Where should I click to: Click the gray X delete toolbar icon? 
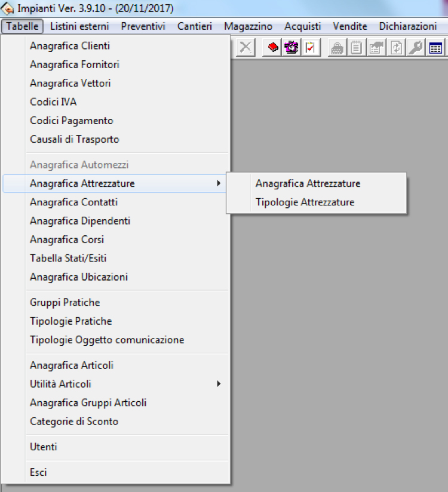point(245,48)
